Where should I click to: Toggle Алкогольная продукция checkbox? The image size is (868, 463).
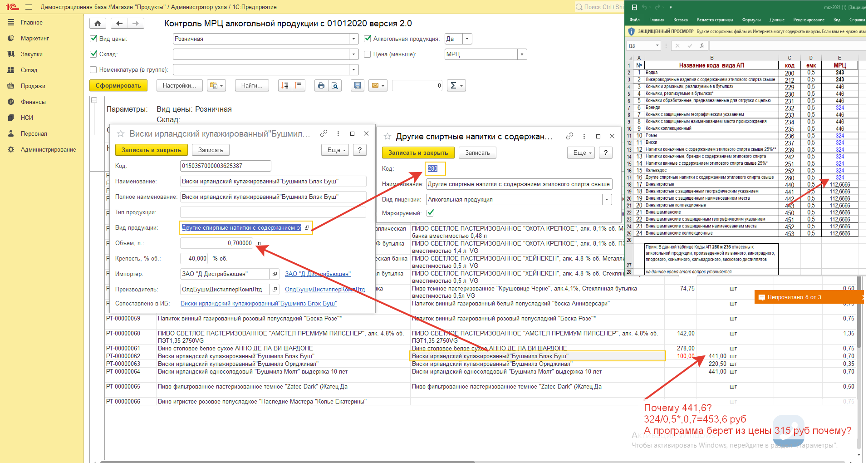pyautogui.click(x=368, y=39)
